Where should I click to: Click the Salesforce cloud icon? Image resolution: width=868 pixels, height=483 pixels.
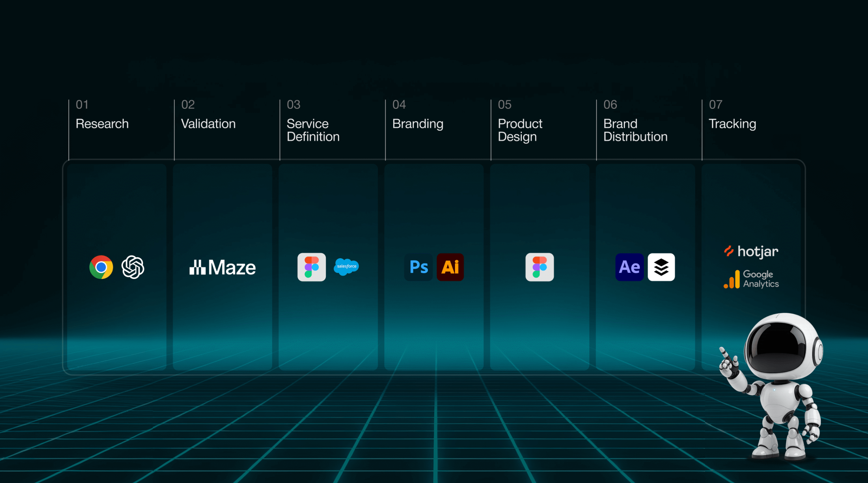point(346,267)
